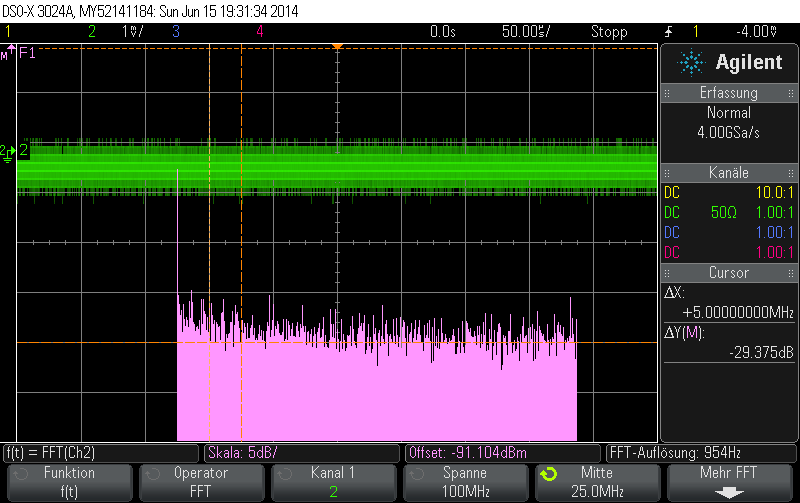Click the tall FFT peak spike
This screenshot has width=800, height=503.
[178, 232]
